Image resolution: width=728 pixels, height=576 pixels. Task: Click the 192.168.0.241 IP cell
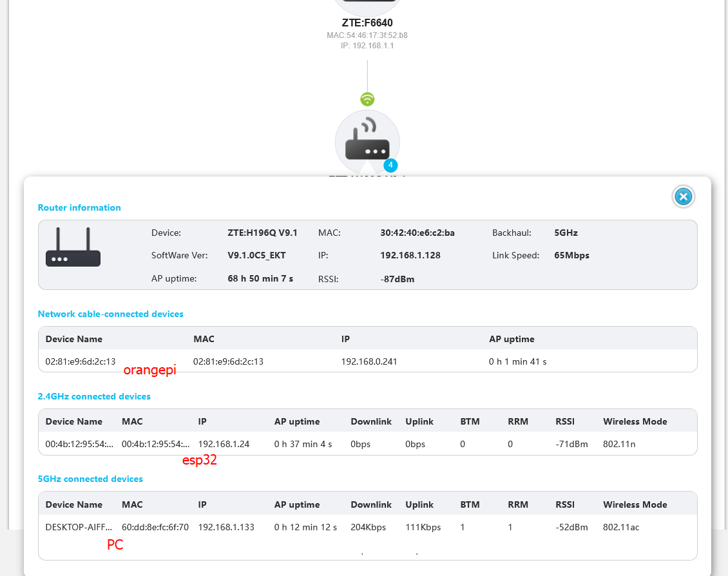coord(369,361)
